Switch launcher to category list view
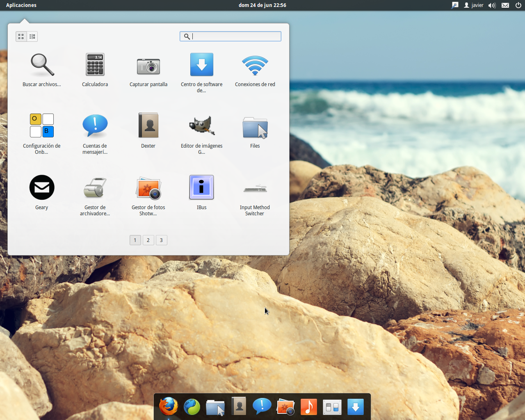 click(x=32, y=36)
